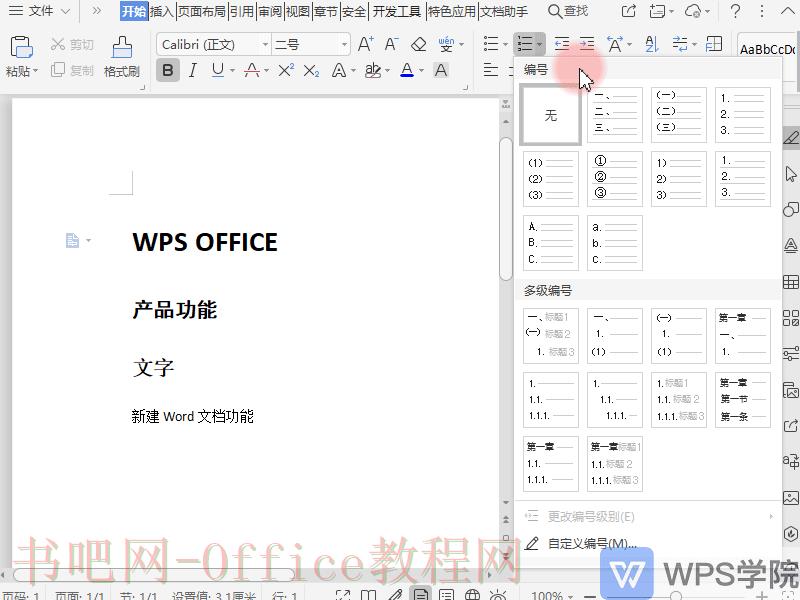800x600 pixels.
Task: Open the paste options 粘贴 dropdown
Action: click(x=21, y=71)
